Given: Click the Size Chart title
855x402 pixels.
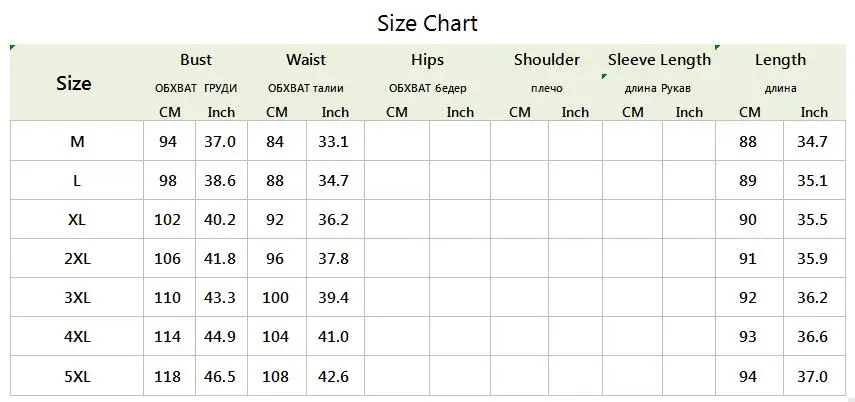Looking at the screenshot, I should pyautogui.click(x=427, y=23).
